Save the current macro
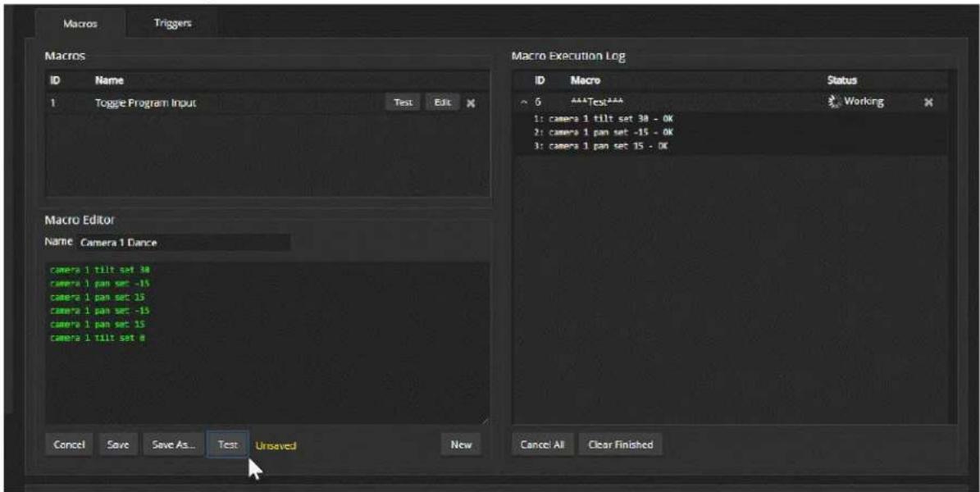This screenshot has height=492, width=980. click(118, 444)
